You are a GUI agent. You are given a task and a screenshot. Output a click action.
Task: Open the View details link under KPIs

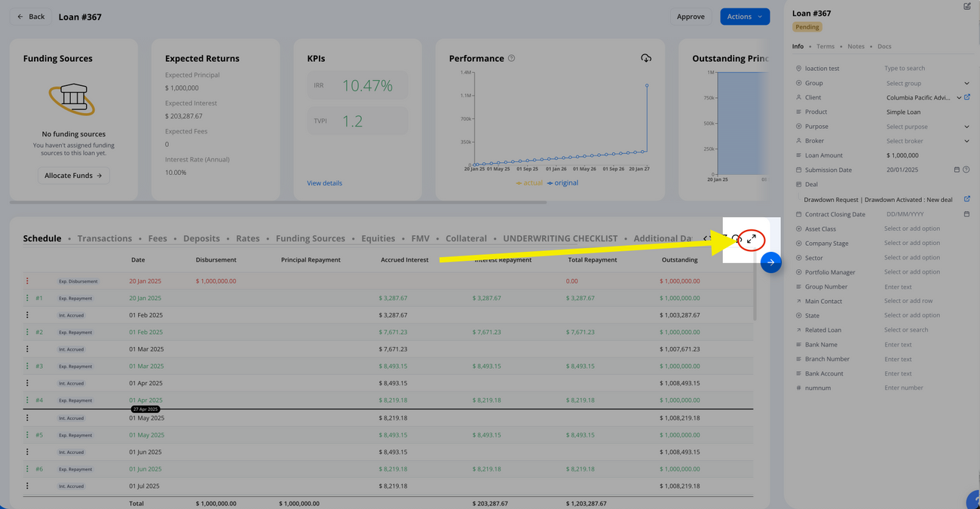coord(324,183)
